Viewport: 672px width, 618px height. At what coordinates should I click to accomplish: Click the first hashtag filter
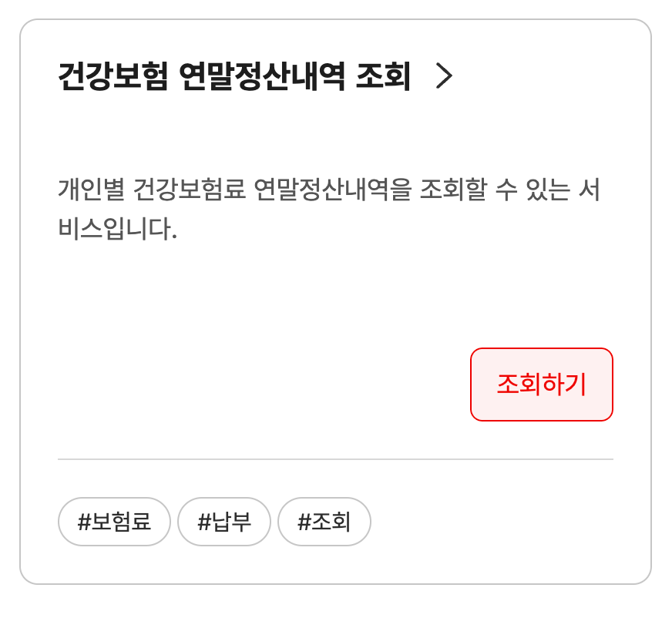pos(114,522)
